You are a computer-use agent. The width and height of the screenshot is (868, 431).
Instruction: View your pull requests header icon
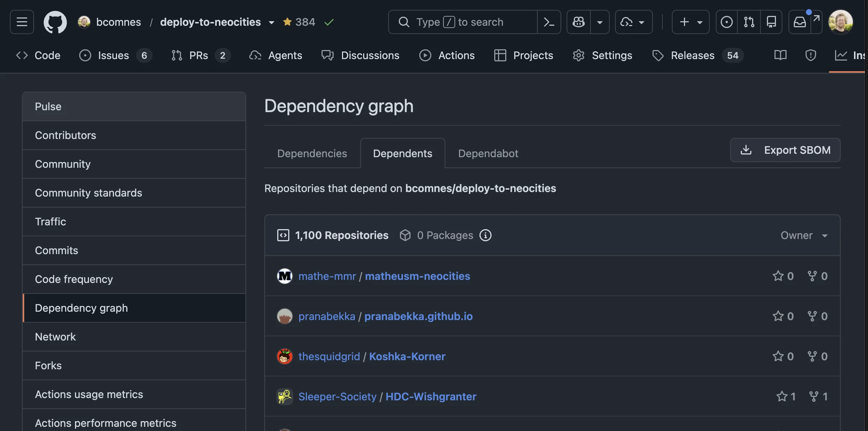[749, 22]
